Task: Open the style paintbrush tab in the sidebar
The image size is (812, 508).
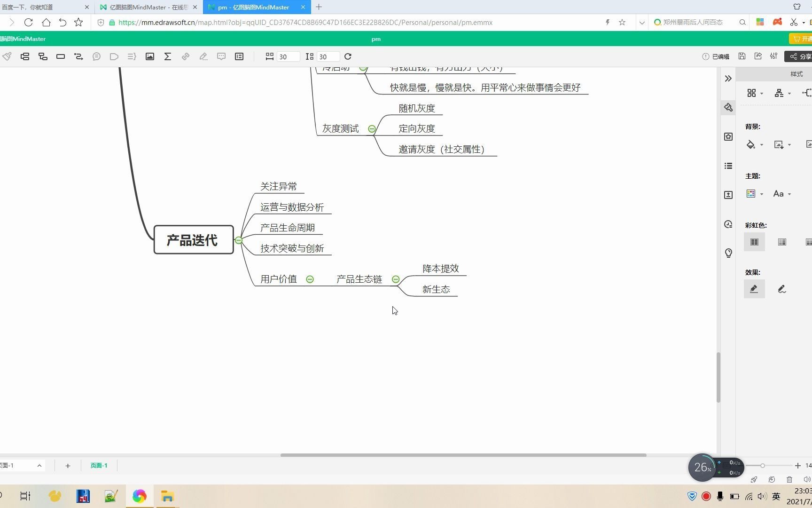Action: [x=728, y=108]
